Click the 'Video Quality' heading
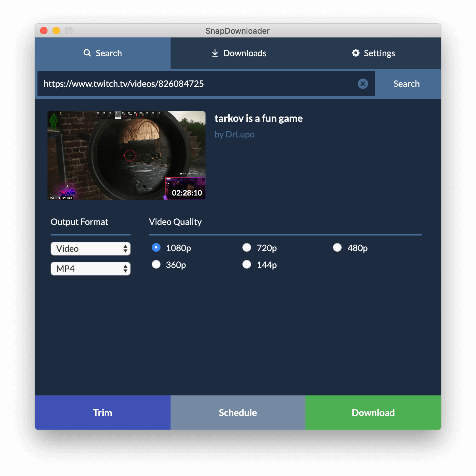Screen dimensions: 476x476 pos(175,222)
